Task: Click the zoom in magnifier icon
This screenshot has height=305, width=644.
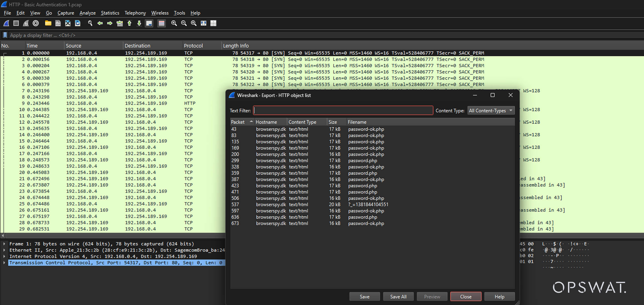Action: [x=174, y=23]
